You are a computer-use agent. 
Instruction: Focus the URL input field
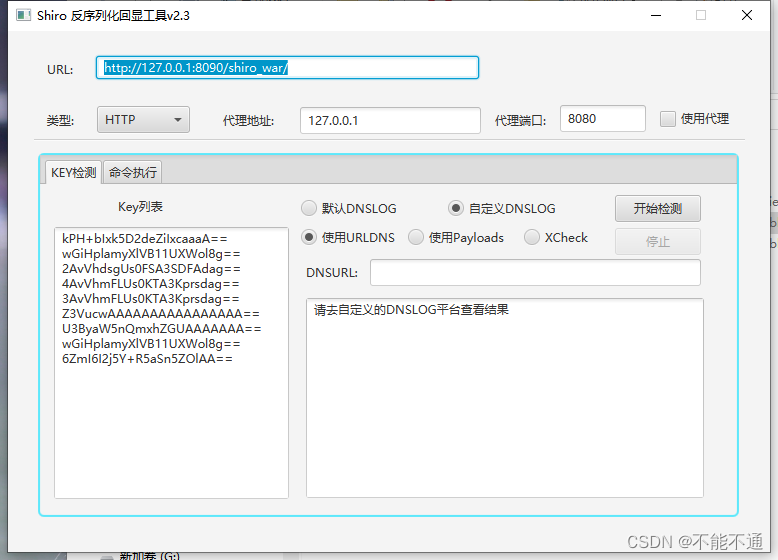pos(287,67)
